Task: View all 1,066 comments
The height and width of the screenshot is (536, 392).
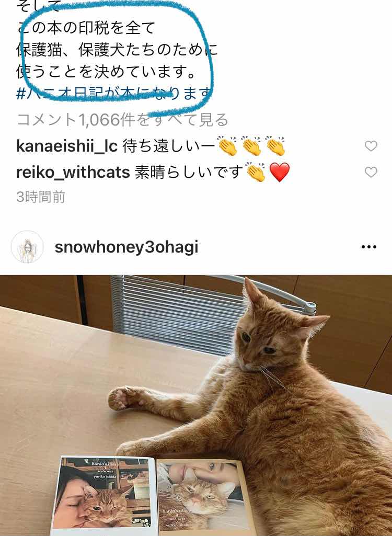Action: pos(122,120)
